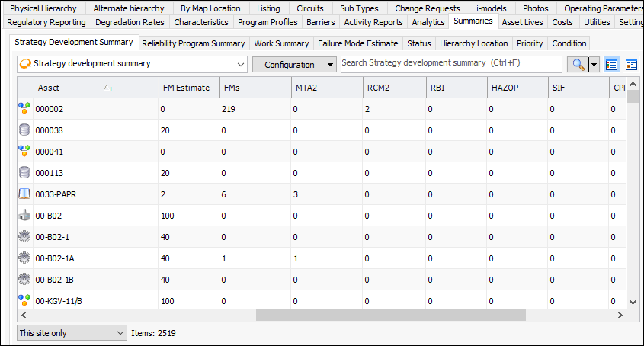The image size is (644, 346).
Task: Click the icon for asset 000002
Action: [x=24, y=109]
